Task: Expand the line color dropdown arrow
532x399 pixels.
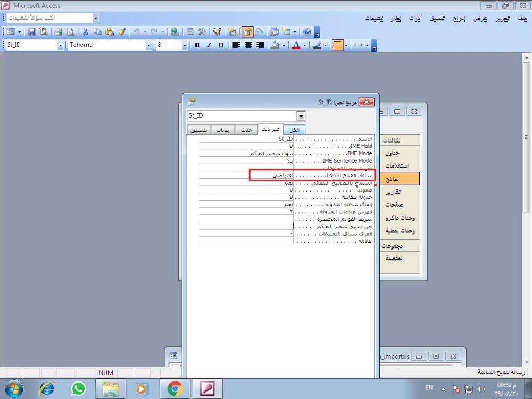Action: pyautogui.click(x=325, y=45)
